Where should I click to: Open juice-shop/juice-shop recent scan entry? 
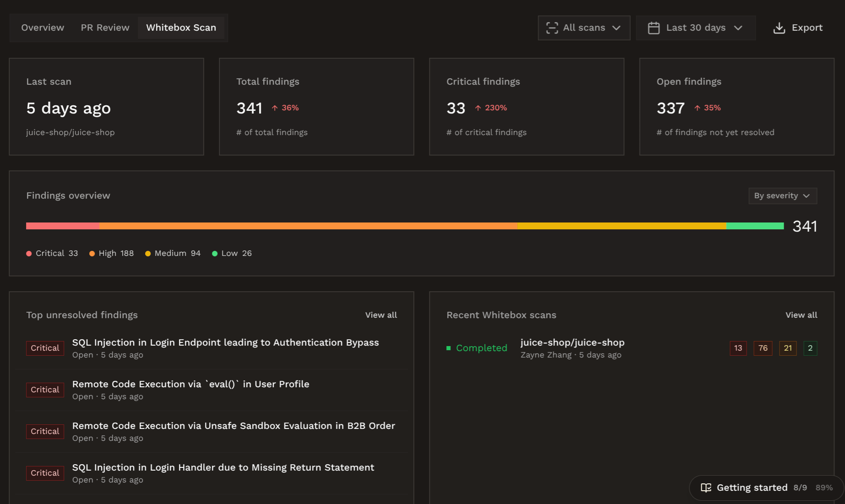632,348
